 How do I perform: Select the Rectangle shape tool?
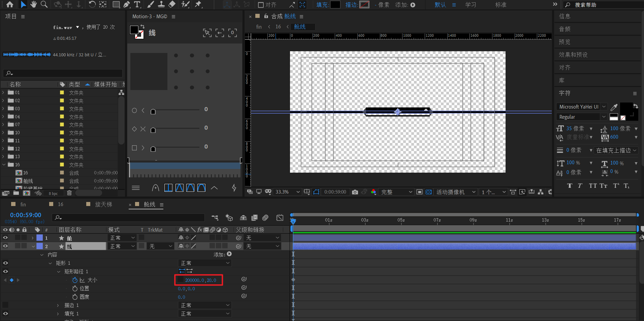tap(116, 5)
